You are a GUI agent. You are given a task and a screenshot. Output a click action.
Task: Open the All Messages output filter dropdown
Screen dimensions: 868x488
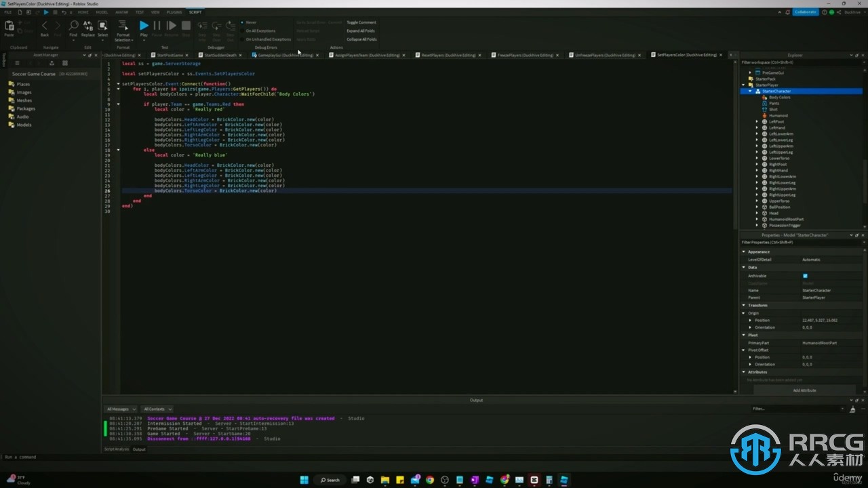pos(121,409)
